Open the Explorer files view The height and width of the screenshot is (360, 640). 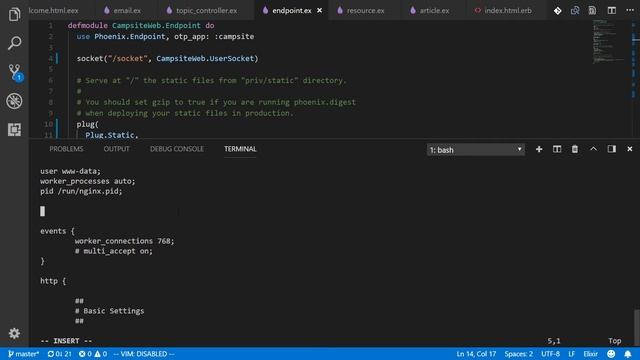(14, 14)
